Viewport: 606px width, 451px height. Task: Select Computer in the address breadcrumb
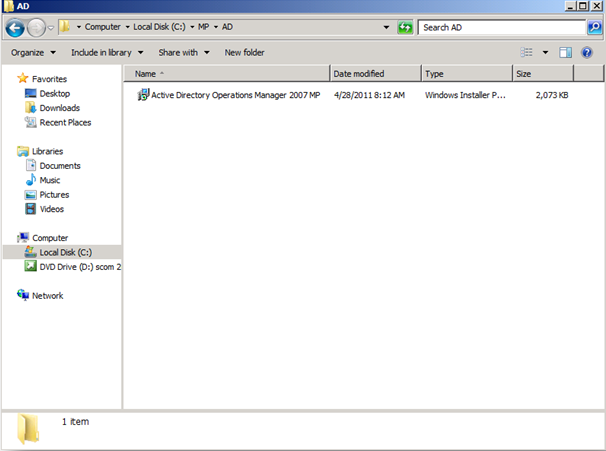(103, 27)
